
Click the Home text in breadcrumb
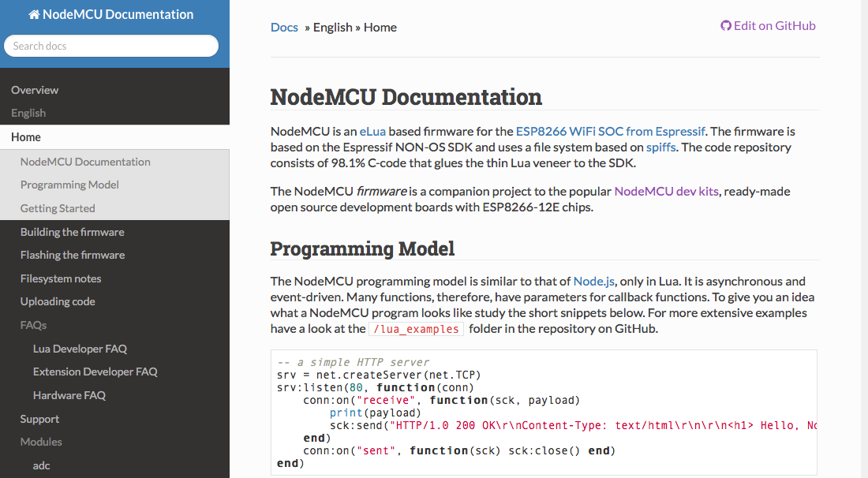tap(380, 28)
